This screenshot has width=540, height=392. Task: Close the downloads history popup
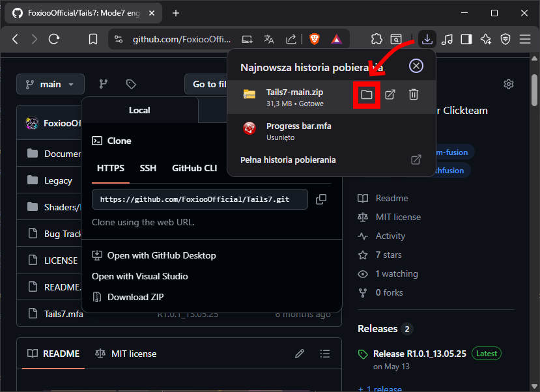416,66
